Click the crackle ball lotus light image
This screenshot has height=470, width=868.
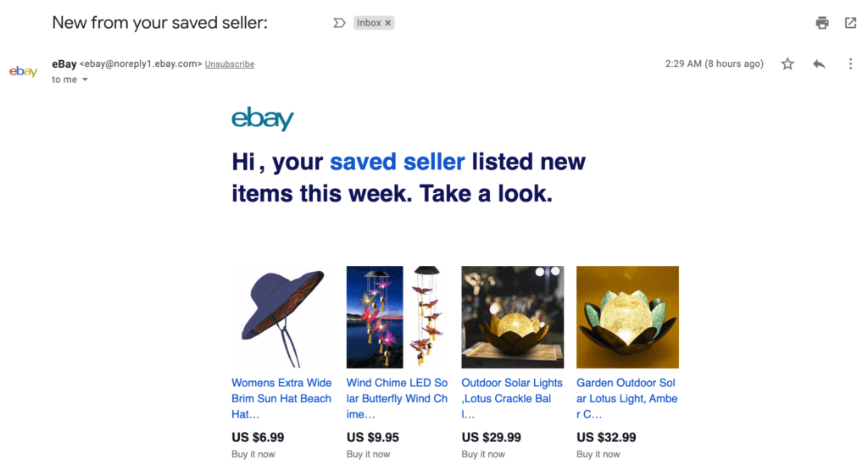[x=512, y=317]
